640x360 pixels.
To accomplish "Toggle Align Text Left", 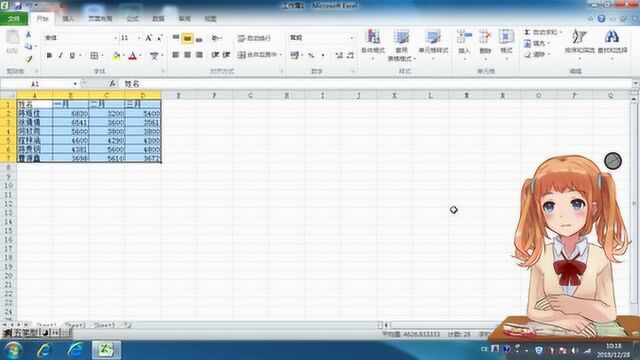I will (x=176, y=55).
